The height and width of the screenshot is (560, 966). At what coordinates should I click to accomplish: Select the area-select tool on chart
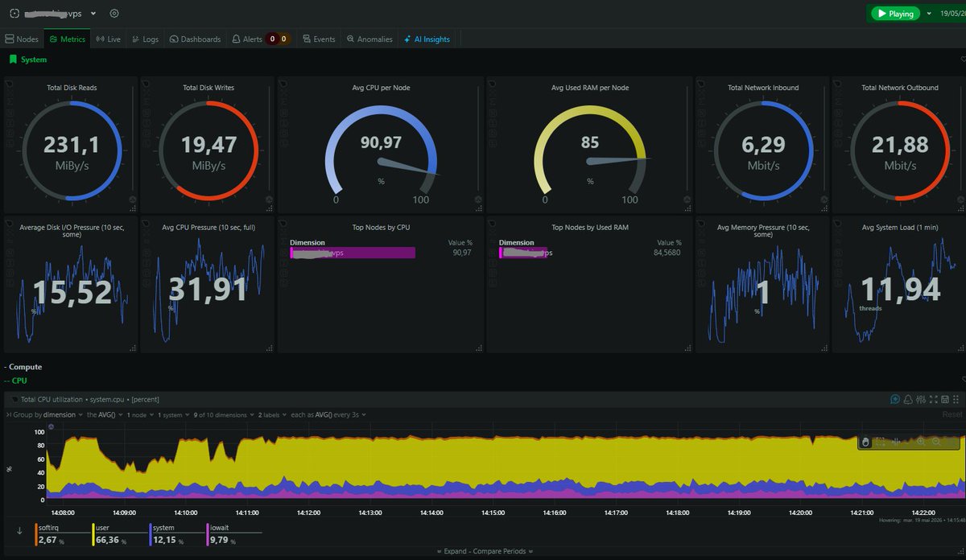tap(881, 442)
